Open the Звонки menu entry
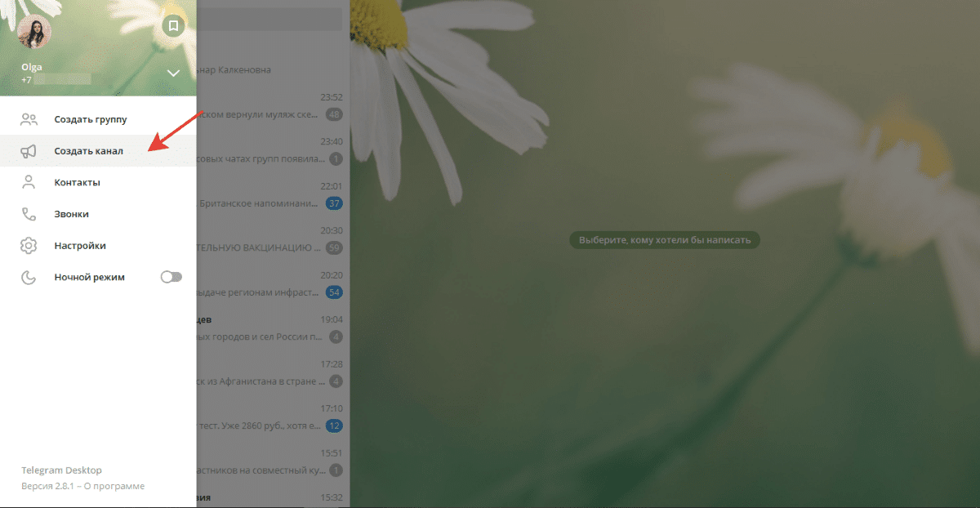The height and width of the screenshot is (508, 980). pyautogui.click(x=72, y=214)
